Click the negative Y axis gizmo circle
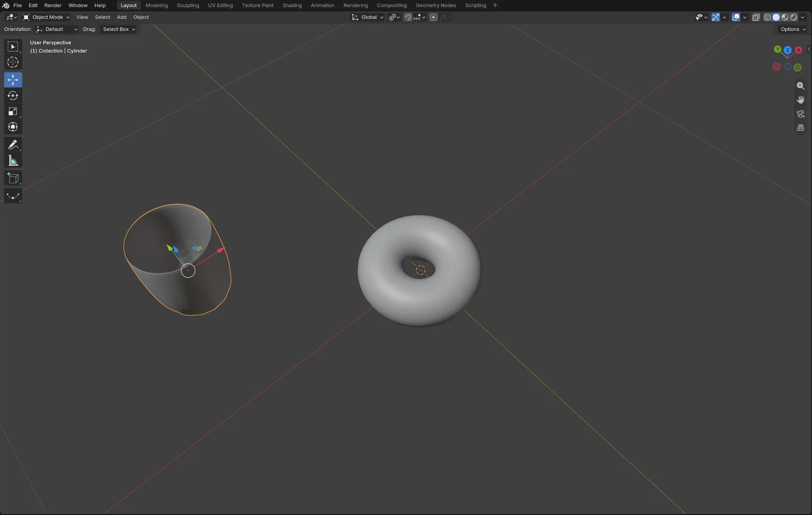This screenshot has height=515, width=812. click(797, 67)
